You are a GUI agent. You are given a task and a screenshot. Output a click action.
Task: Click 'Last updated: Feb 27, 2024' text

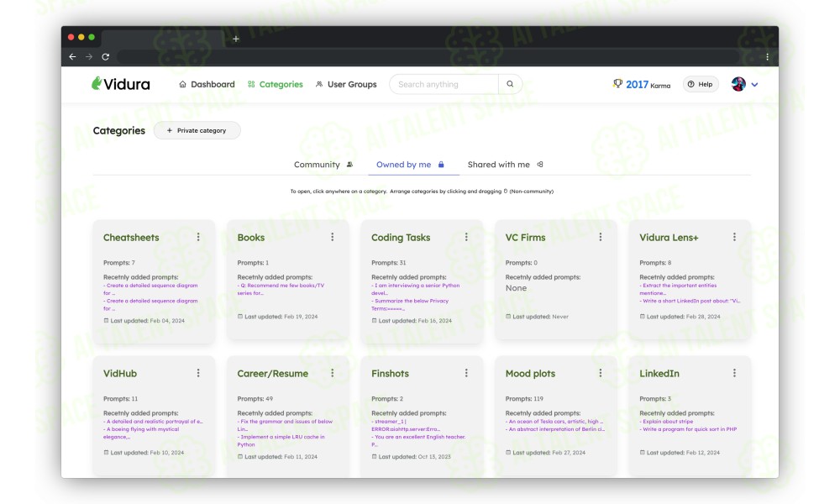click(x=545, y=453)
